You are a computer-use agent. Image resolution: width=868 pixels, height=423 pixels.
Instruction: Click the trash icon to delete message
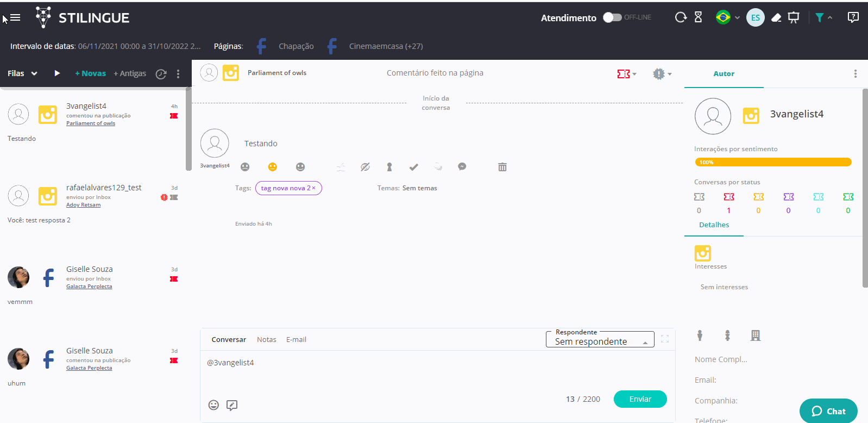click(x=502, y=167)
